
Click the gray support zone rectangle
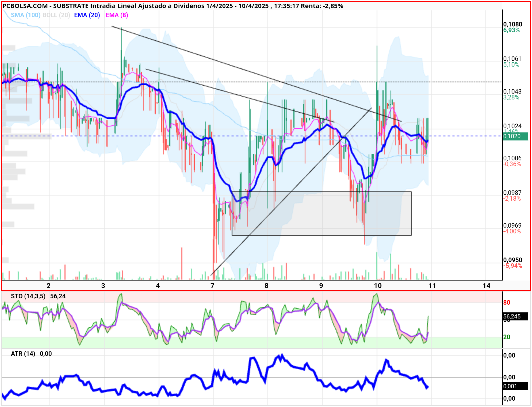click(x=322, y=214)
